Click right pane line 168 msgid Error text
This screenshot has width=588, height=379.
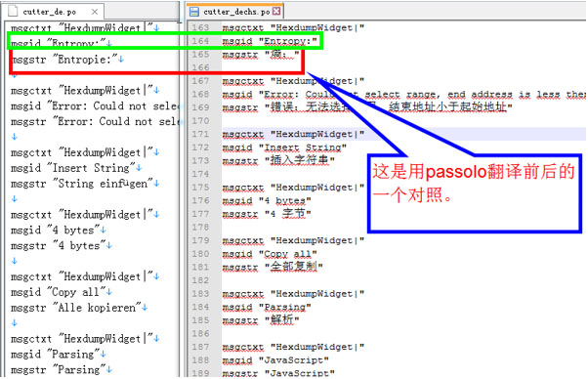pos(403,94)
